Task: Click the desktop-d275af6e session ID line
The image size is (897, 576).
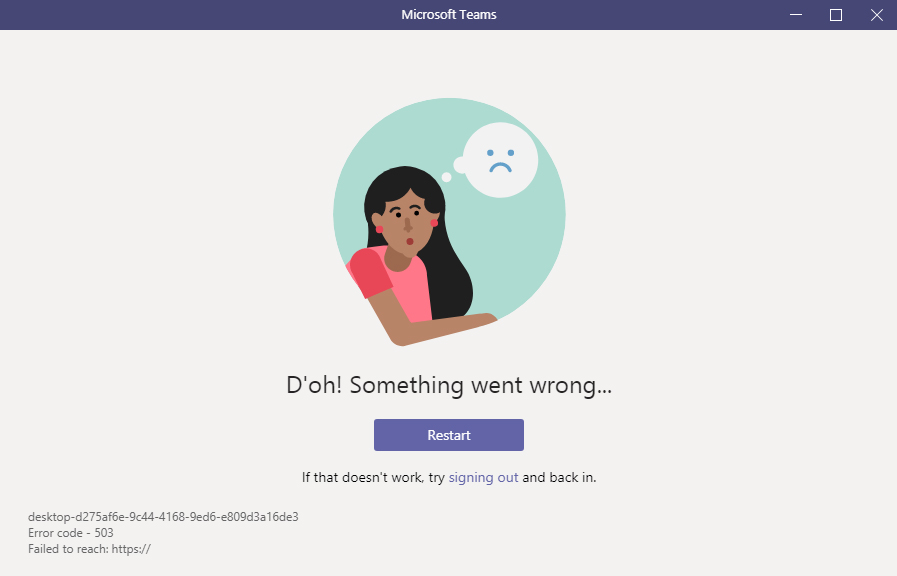Action: pyautogui.click(x=163, y=517)
